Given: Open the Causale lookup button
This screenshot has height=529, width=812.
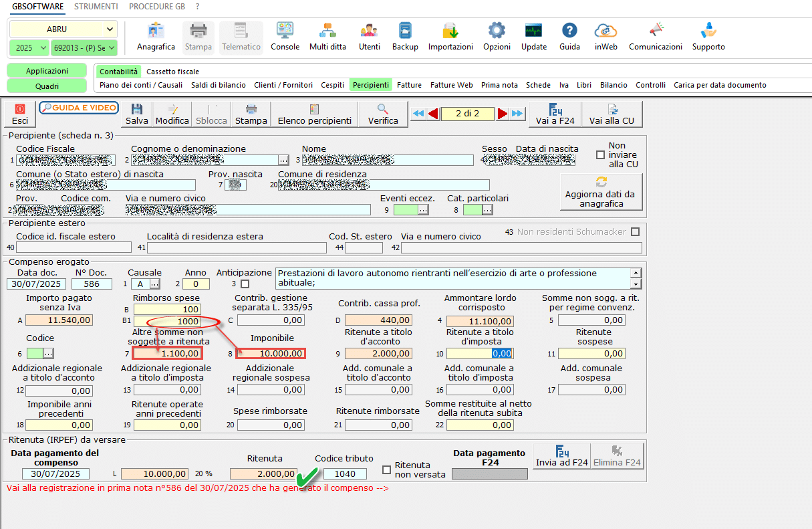Looking at the screenshot, I should click(155, 284).
